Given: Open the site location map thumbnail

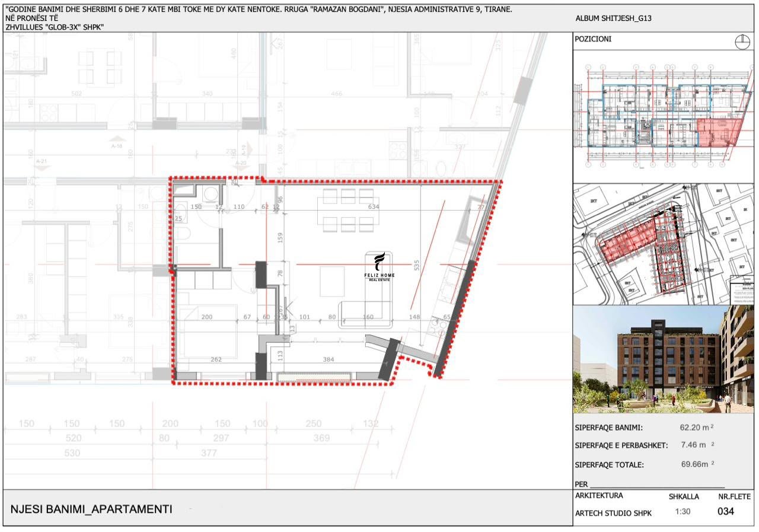Looking at the screenshot, I should click(663, 244).
